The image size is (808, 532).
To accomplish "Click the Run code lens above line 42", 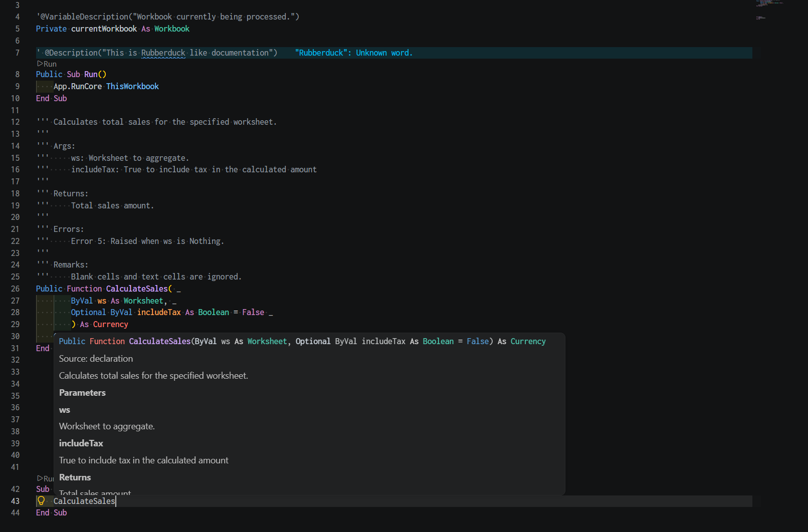I will (45, 478).
